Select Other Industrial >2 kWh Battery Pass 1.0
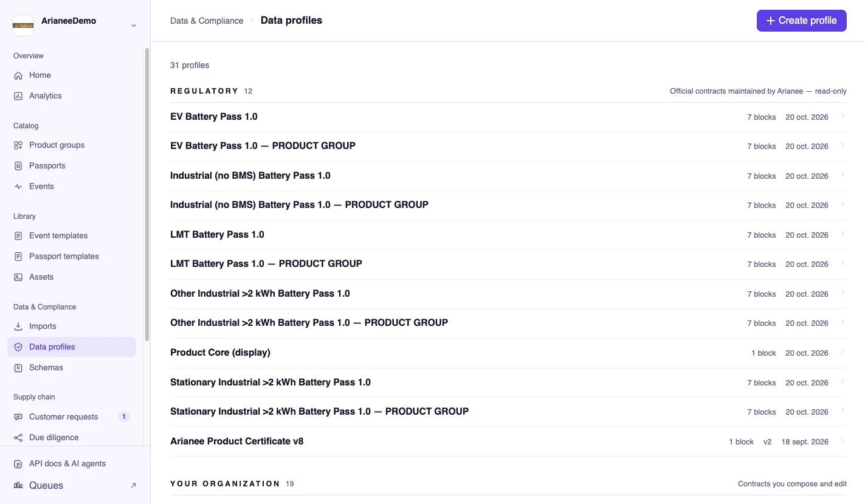 [x=508, y=294]
